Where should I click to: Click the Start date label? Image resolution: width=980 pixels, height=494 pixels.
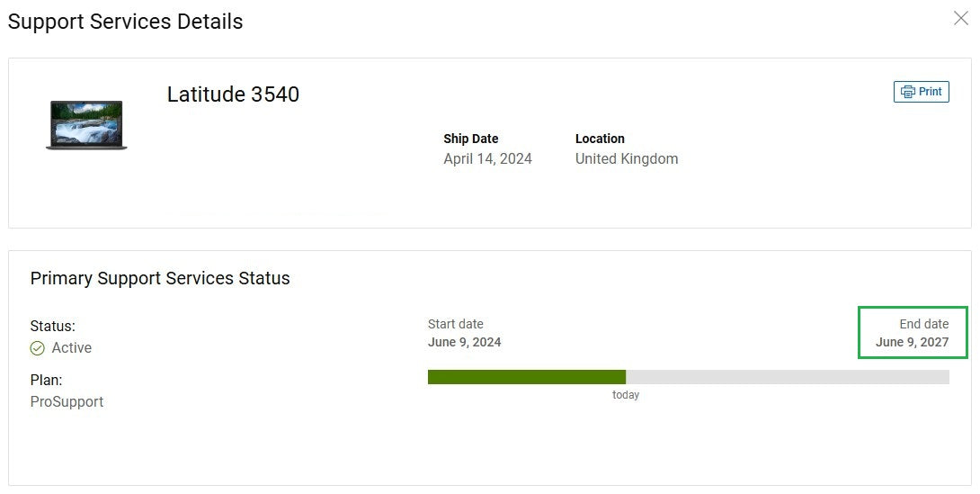(x=455, y=324)
